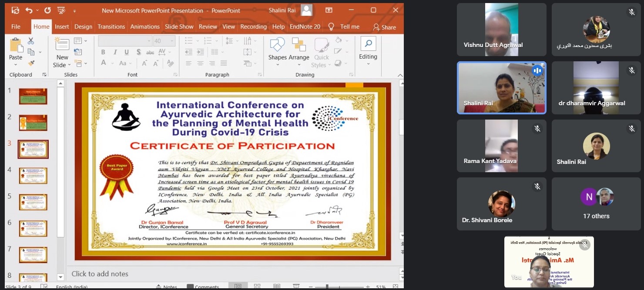This screenshot has width=644, height=290.
Task: Toggle Strikethrough formatting
Action: [x=150, y=52]
